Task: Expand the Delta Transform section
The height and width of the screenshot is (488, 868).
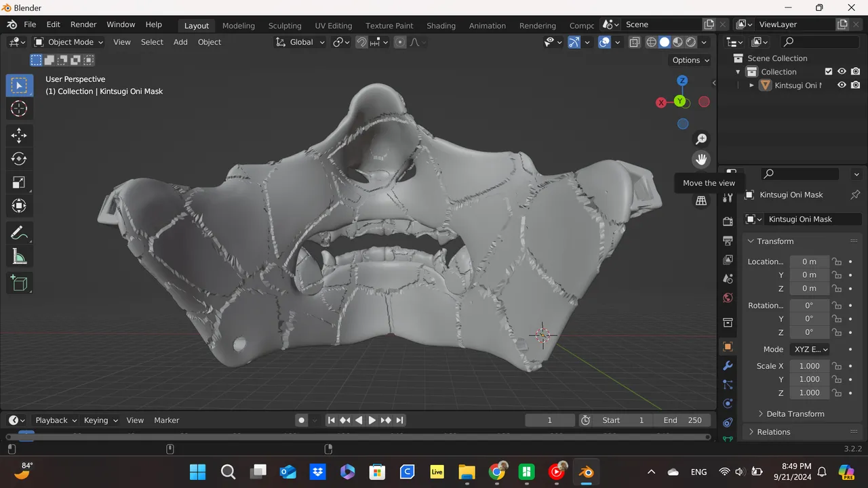Action: 795,413
